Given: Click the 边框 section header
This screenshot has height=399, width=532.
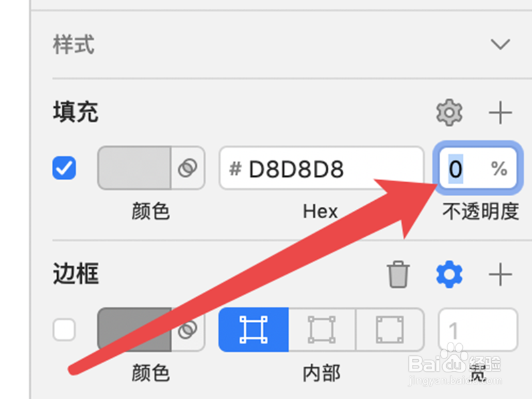Looking at the screenshot, I should click(76, 273).
